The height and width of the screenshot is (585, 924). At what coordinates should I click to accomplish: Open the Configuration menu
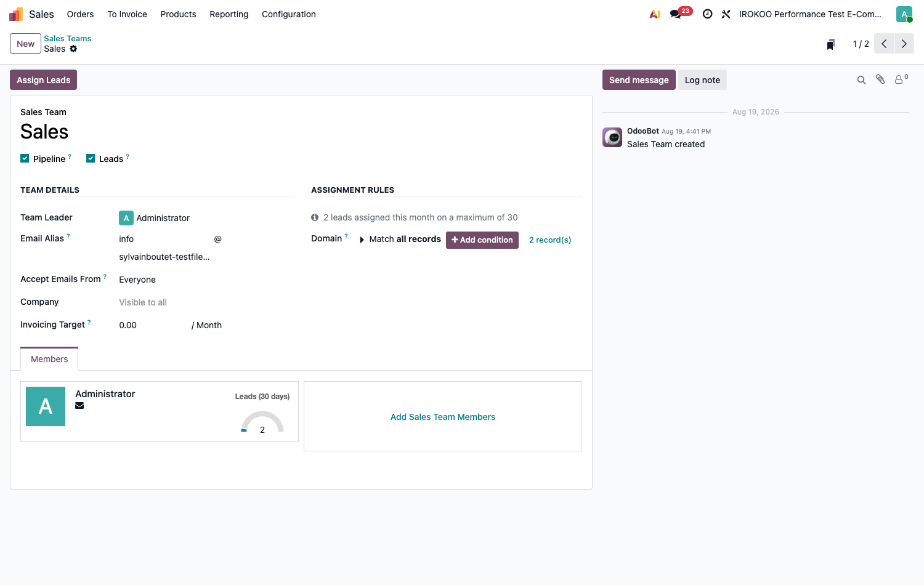(x=289, y=14)
